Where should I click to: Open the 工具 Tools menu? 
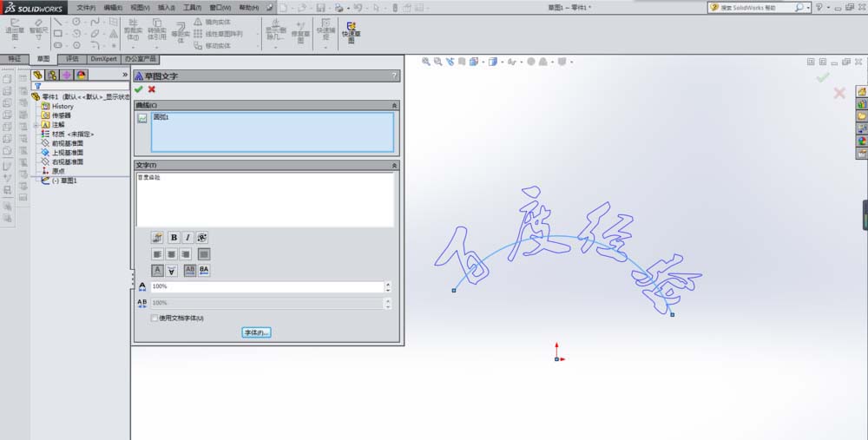[x=193, y=8]
